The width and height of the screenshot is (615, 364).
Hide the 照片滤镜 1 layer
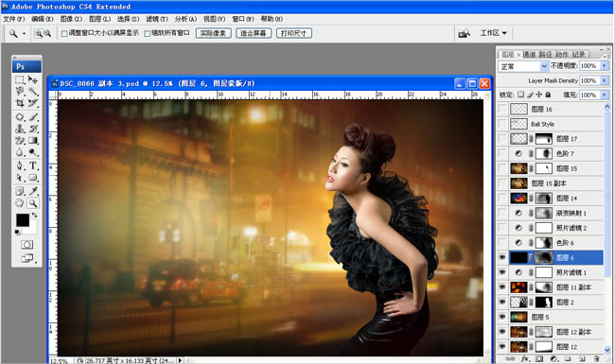click(x=502, y=272)
